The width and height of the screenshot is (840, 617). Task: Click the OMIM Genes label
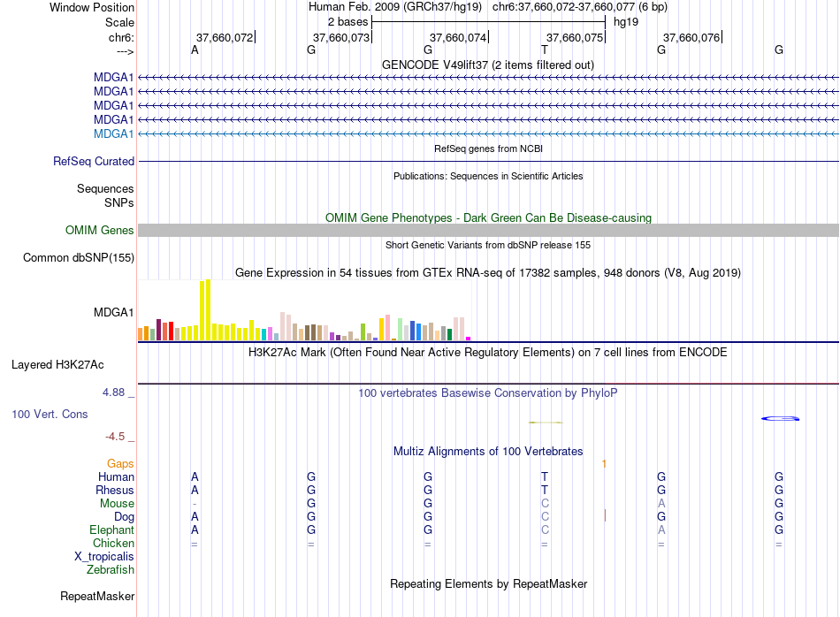click(x=99, y=231)
